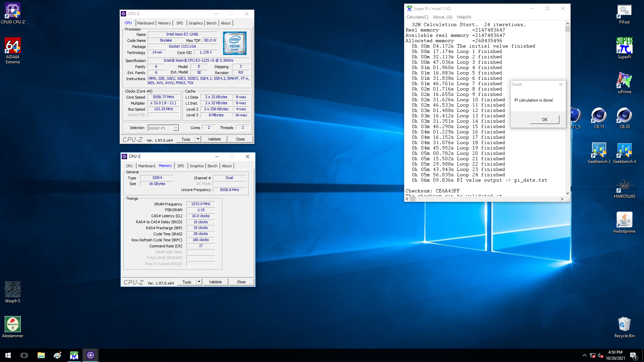Open the SPD tab in upper CPU-Z
Screen dimensions: 644x362
coord(180,23)
